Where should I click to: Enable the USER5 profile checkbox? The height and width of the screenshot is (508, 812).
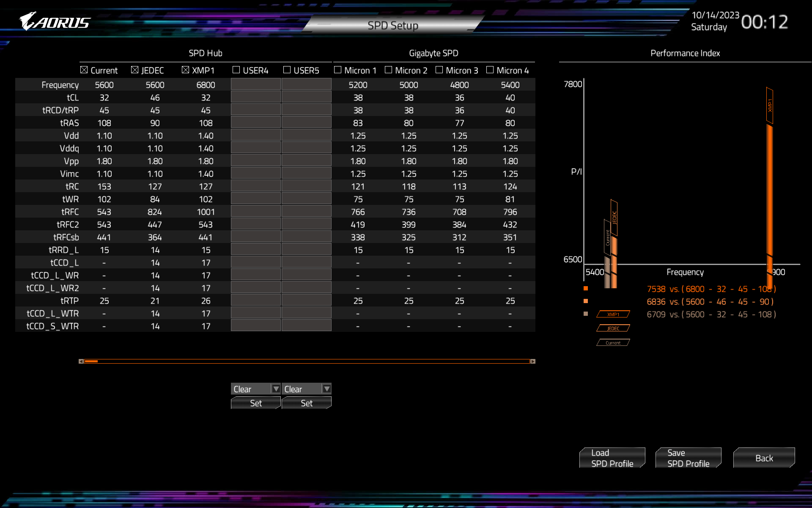(x=287, y=70)
